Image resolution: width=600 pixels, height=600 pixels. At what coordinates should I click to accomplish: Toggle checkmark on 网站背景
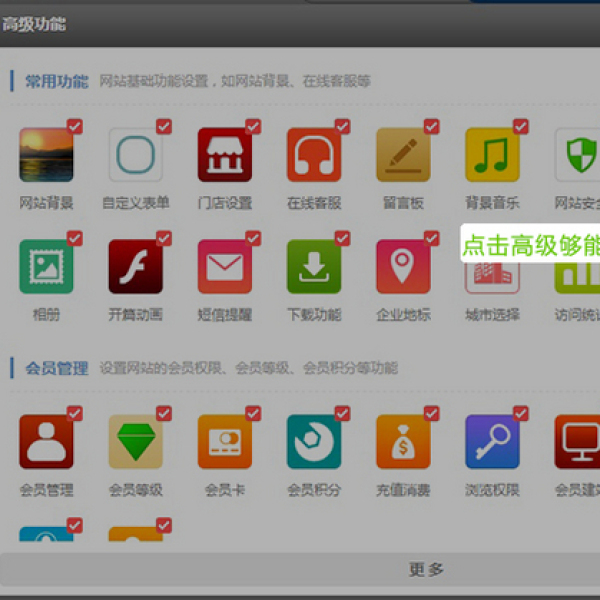pos(75,126)
